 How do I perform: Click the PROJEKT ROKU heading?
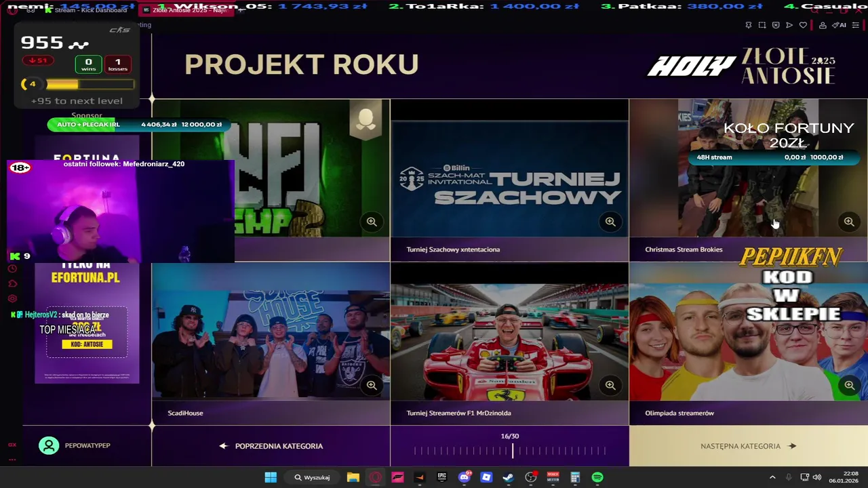[301, 64]
